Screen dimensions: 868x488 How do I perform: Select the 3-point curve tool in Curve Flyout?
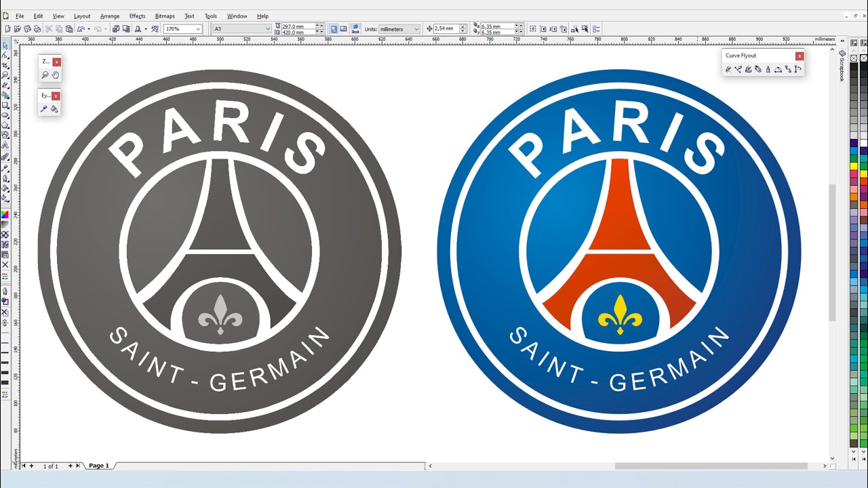point(778,69)
